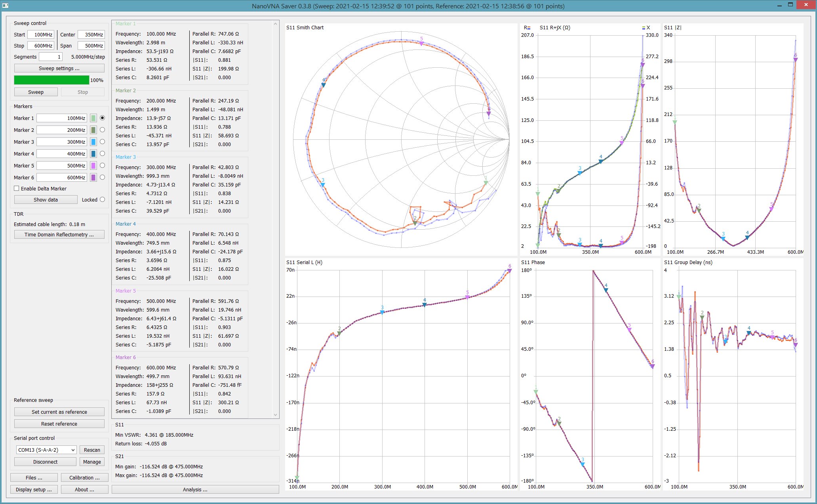Click the Estimated cable length text
The image size is (817, 504).
[50, 224]
